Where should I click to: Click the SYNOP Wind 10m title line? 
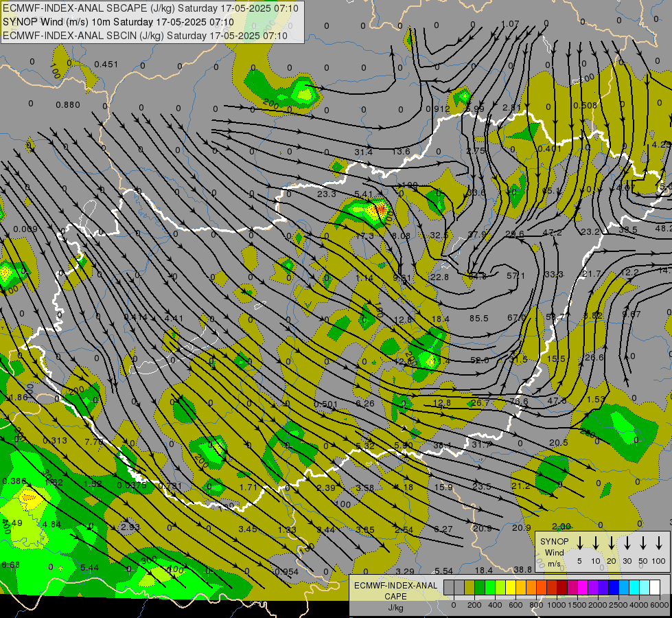(x=118, y=22)
